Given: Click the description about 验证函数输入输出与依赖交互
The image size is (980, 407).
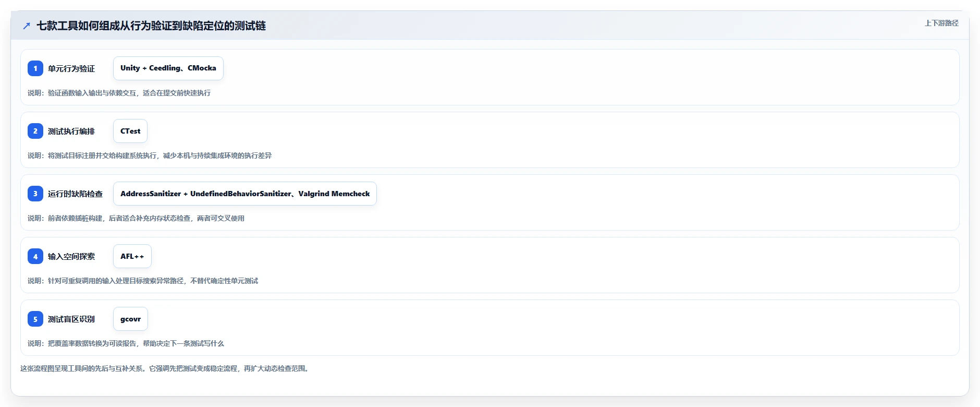Looking at the screenshot, I should pyautogui.click(x=119, y=93).
